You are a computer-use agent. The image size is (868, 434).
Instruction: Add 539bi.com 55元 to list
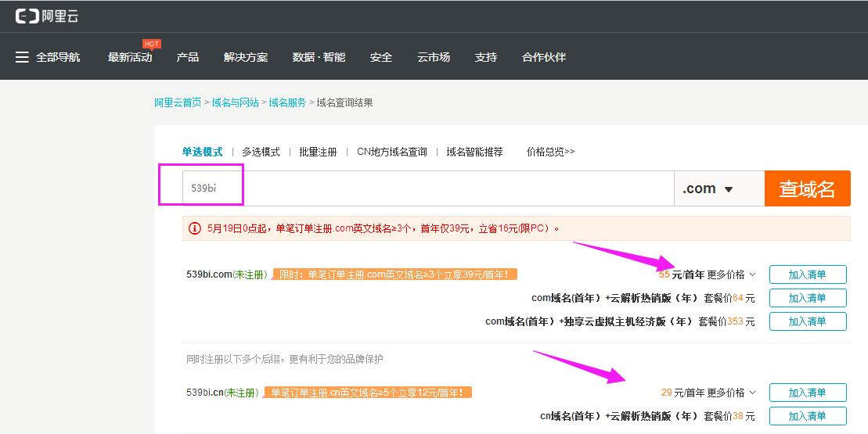coord(808,274)
